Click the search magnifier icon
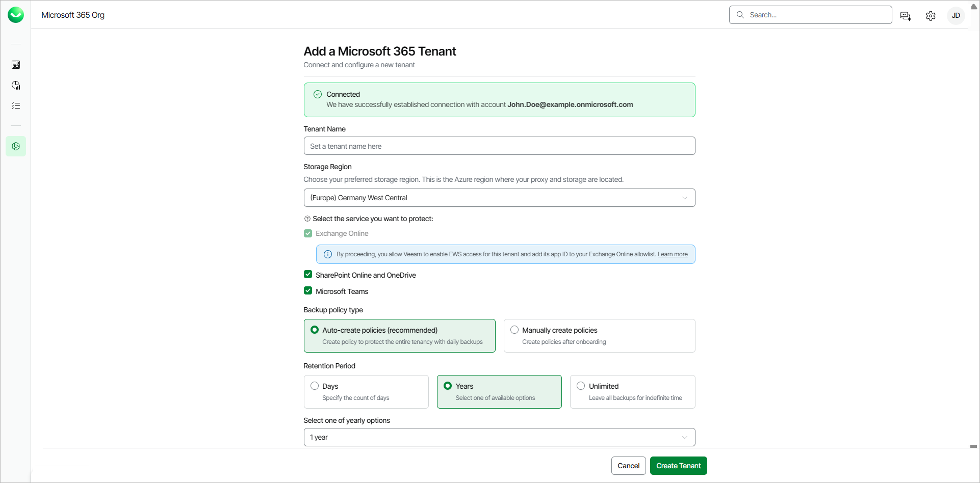 point(740,15)
